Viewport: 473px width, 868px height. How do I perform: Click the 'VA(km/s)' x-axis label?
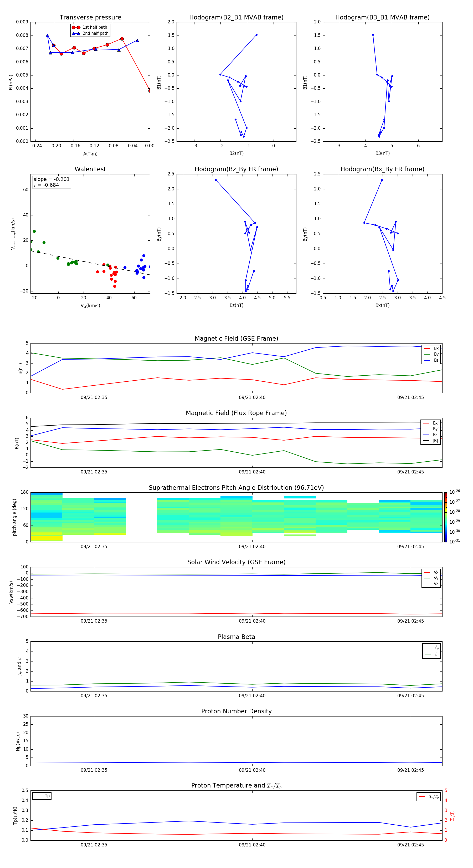click(90, 306)
